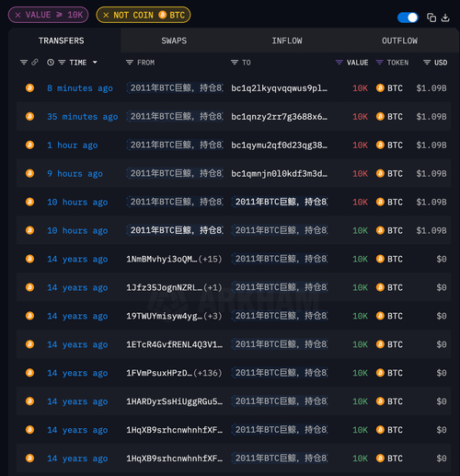Open the FROM column filter icon
The height and width of the screenshot is (476, 460).
[x=130, y=63]
